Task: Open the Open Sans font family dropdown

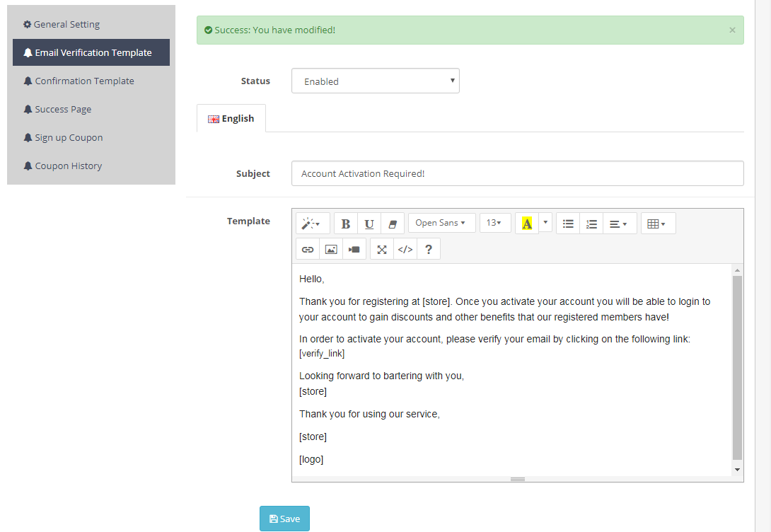Action: coord(442,223)
